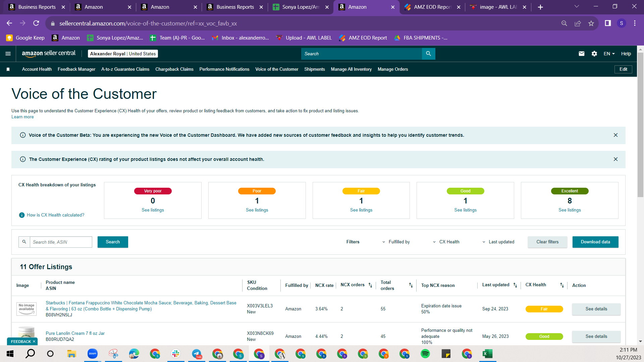The image size is (644, 362).
Task: Click the Poor badge in CX Health breakdown
Action: coord(257,191)
